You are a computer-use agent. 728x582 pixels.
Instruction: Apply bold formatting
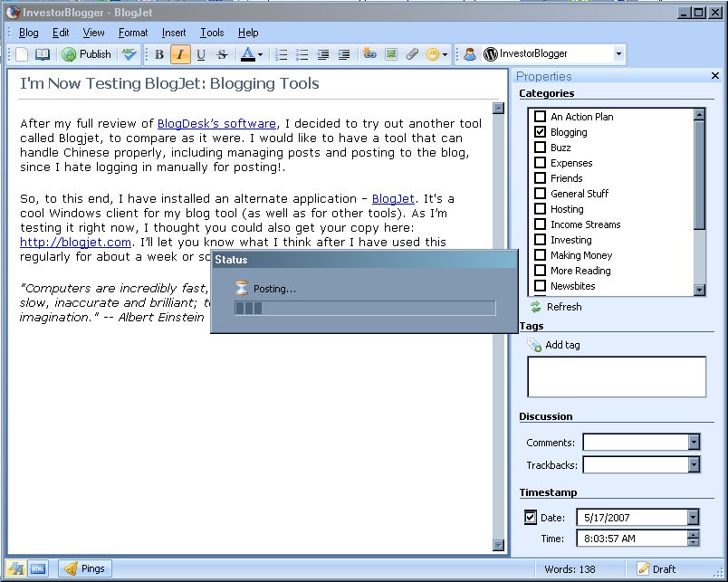pos(159,54)
